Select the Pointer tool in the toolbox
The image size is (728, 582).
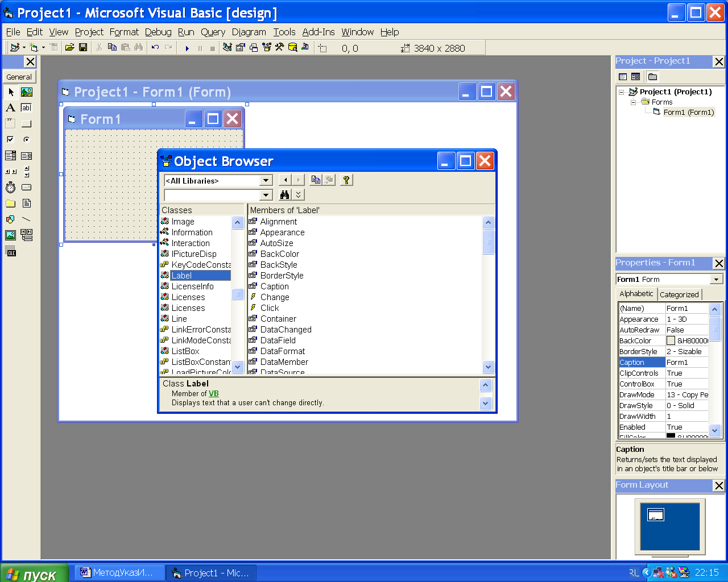(10, 92)
